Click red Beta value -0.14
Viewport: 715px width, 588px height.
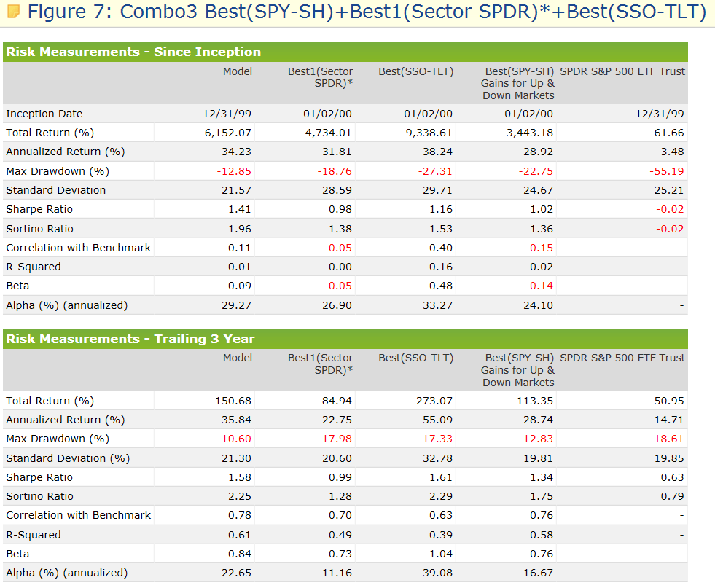pos(539,286)
